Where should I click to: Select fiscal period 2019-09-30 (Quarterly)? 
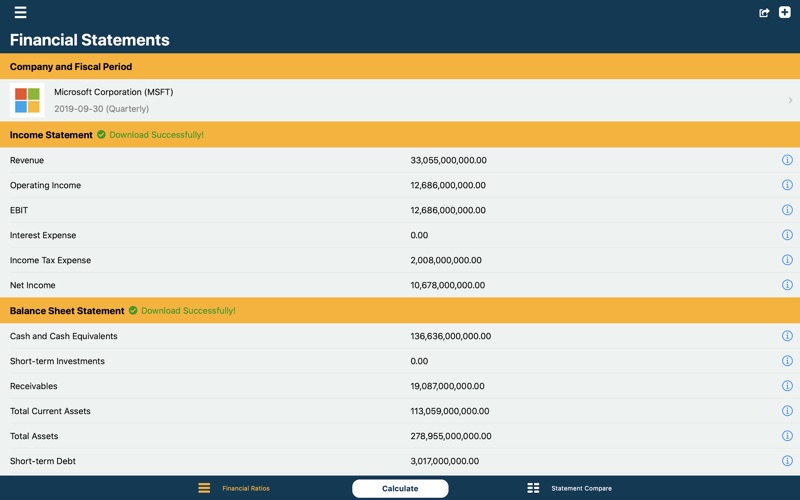102,109
